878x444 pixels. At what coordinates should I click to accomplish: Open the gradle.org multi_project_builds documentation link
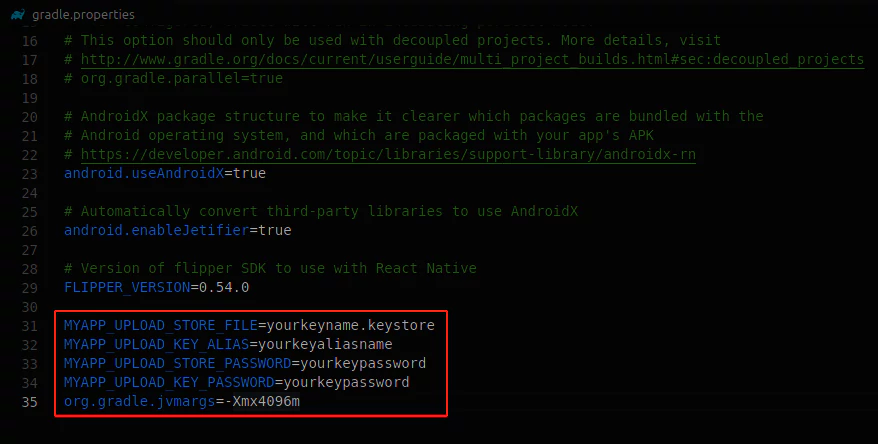coord(472,59)
